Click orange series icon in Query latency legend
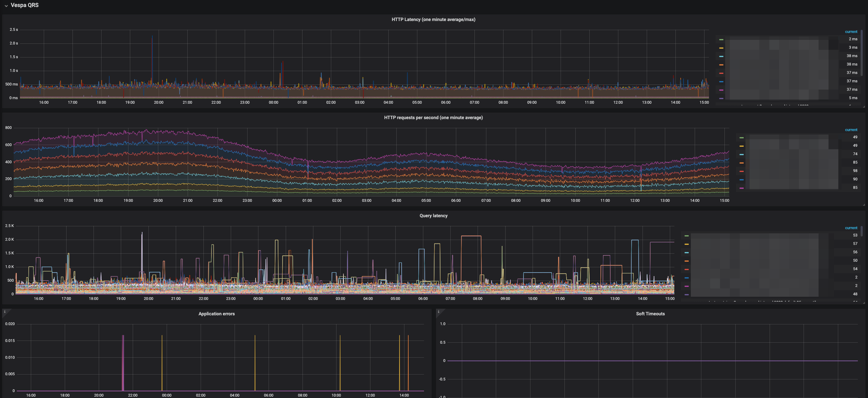 (x=687, y=261)
